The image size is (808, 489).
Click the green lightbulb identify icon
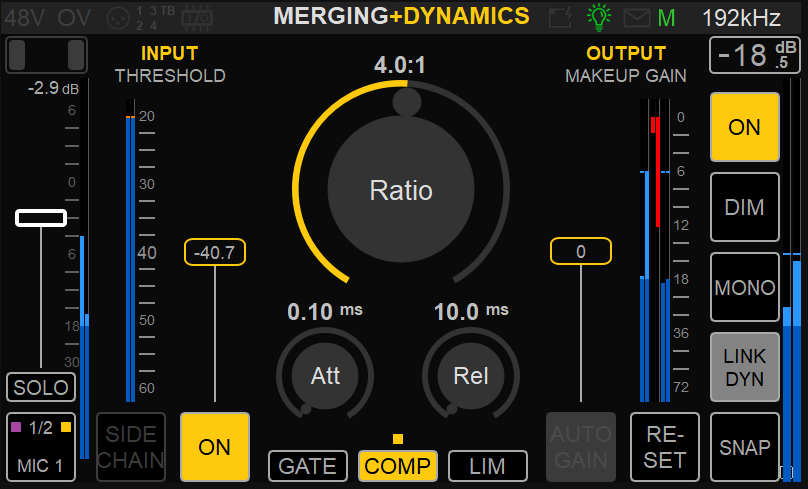tap(599, 16)
